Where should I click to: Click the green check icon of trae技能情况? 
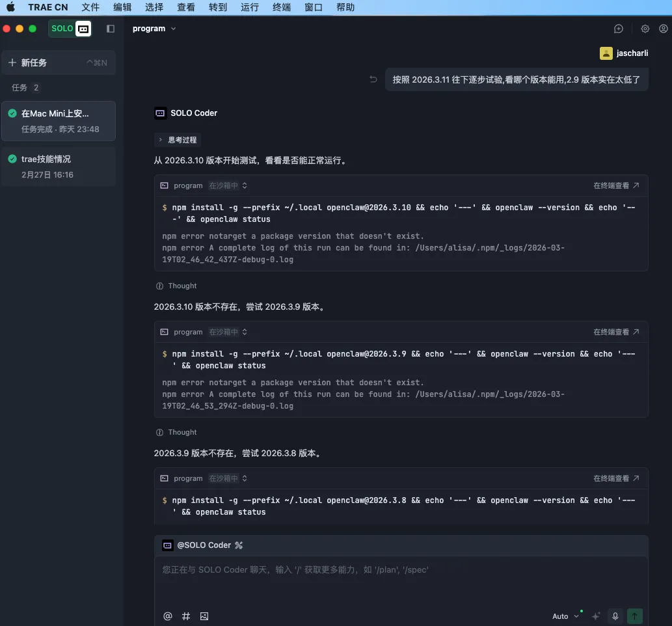[12, 159]
